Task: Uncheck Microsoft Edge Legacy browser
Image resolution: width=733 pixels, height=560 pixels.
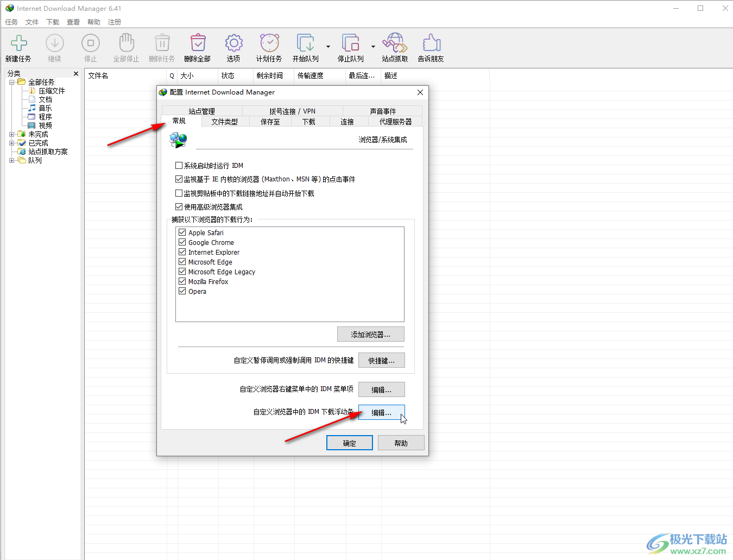Action: pos(182,272)
